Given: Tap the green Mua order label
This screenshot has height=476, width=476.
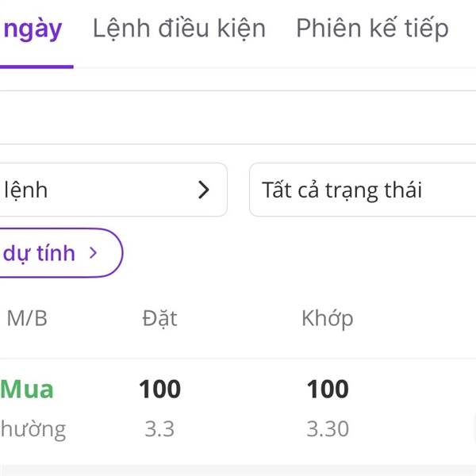Looking at the screenshot, I should tap(27, 389).
